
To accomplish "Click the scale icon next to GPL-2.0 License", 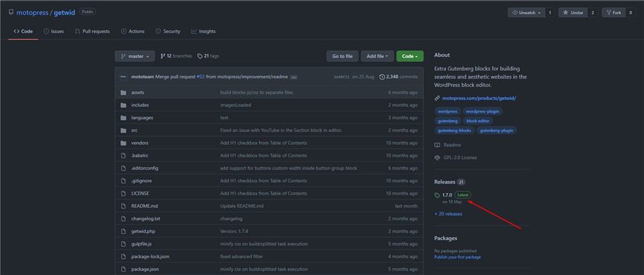I will (437, 158).
